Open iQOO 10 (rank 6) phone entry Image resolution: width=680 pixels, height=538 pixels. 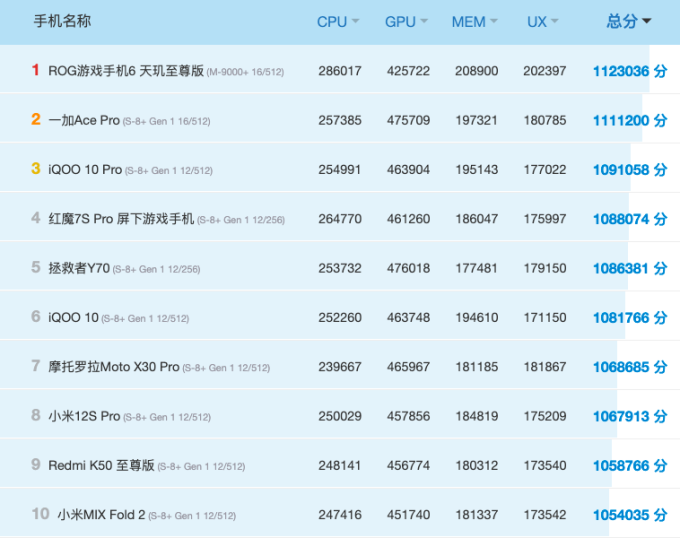[73, 318]
